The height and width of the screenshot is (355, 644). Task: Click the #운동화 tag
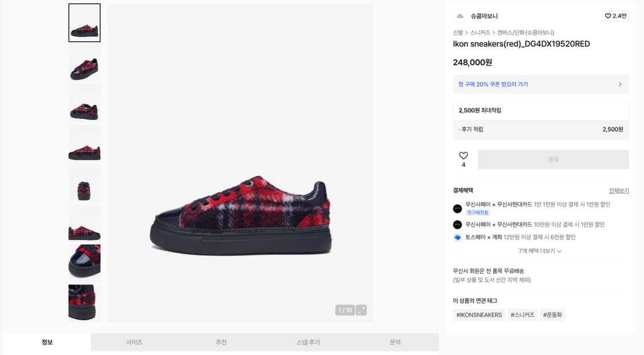click(x=552, y=315)
